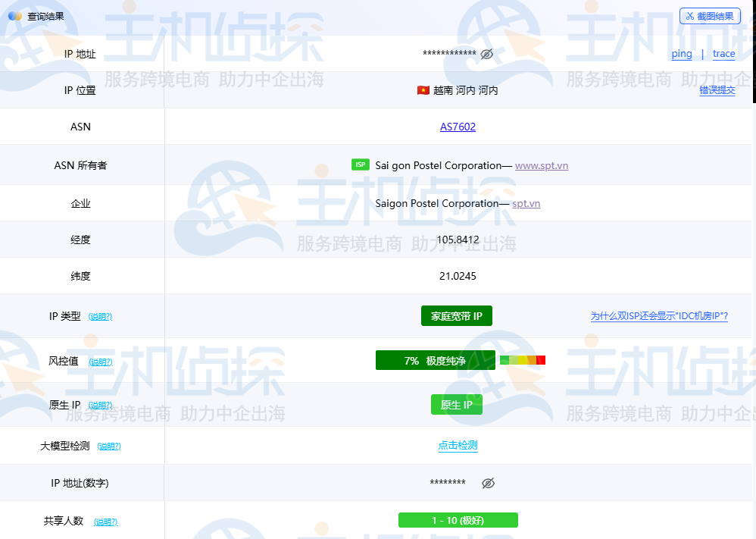Click the IP 地址 row label
This screenshot has width=756, height=539.
click(x=80, y=54)
